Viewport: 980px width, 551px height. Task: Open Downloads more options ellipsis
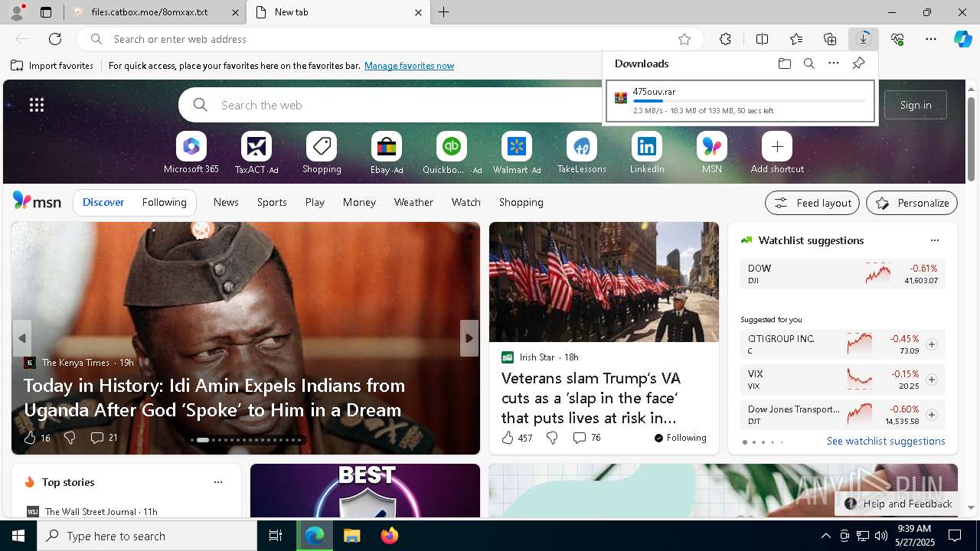tap(834, 64)
